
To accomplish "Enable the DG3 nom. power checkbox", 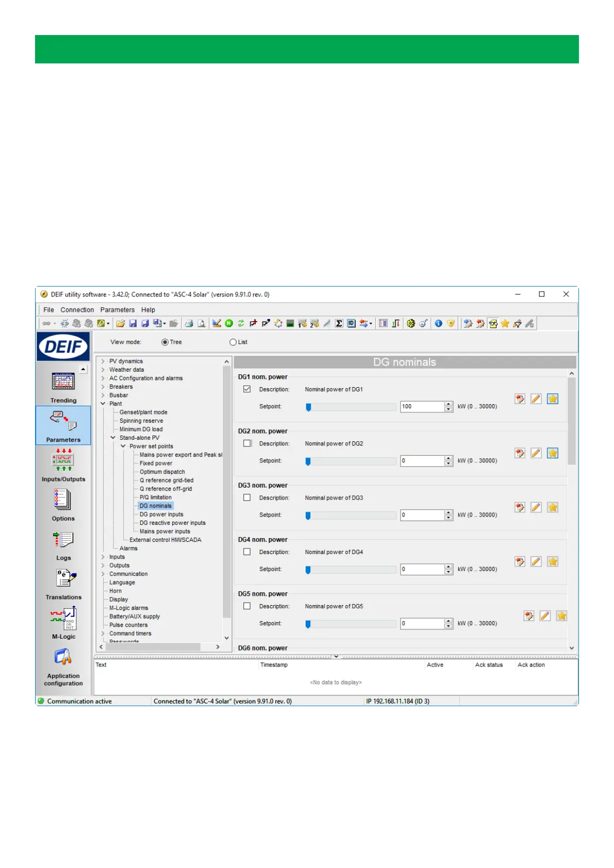I will pos(247,497).
